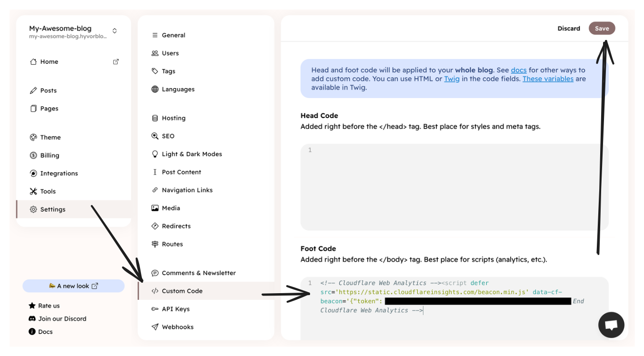This screenshot has height=356, width=644.
Task: Open Tools via the wrench icon
Action: click(x=33, y=191)
